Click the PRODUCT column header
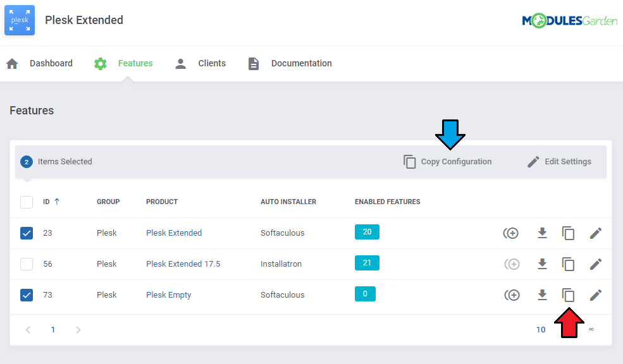Viewport: 623px width, 364px height. pos(162,202)
